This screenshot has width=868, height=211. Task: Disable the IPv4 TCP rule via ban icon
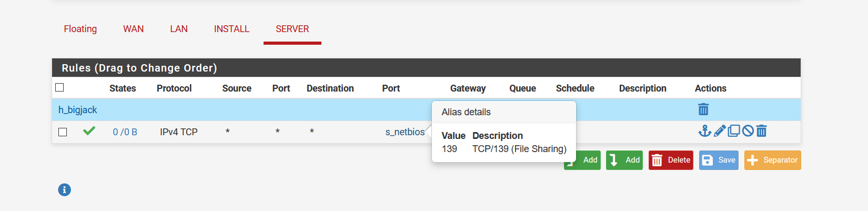[748, 131]
